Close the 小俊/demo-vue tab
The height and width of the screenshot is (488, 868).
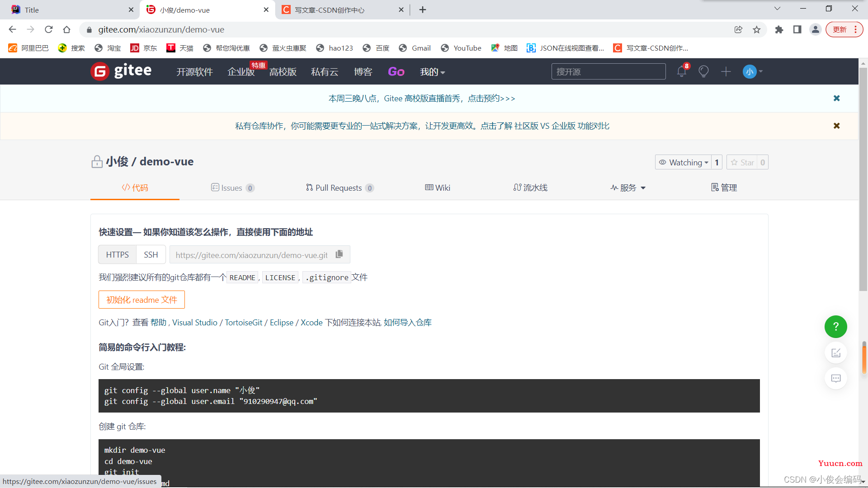tap(266, 9)
